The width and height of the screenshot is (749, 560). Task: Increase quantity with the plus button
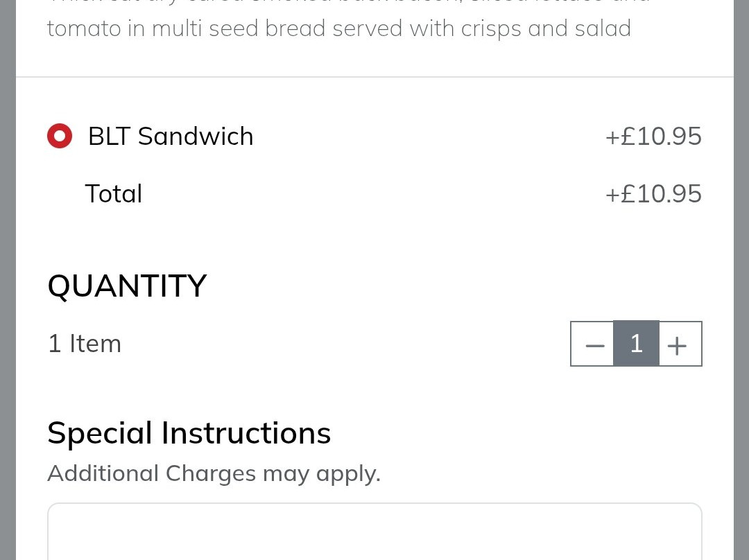click(680, 344)
